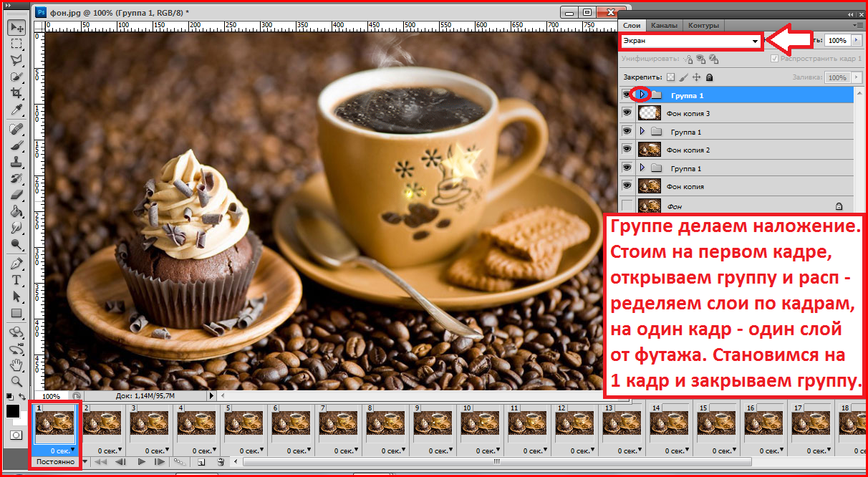Go to the next animation frame
Screen dimensions: 868x477
(x=159, y=463)
